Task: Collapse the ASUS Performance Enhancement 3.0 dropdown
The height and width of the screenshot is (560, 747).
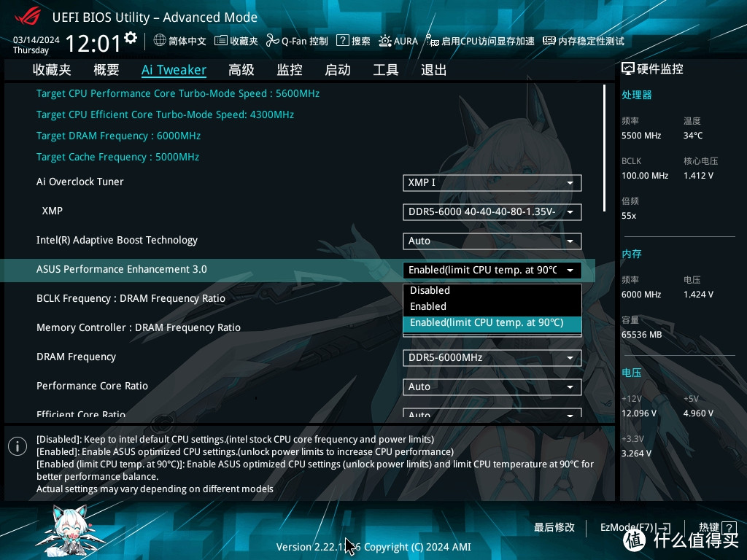Action: click(x=492, y=270)
